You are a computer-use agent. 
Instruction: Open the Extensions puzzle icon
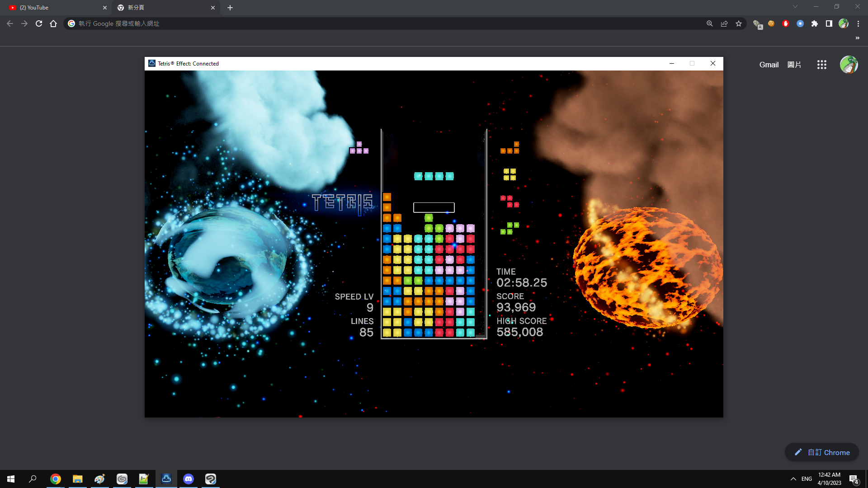(815, 23)
